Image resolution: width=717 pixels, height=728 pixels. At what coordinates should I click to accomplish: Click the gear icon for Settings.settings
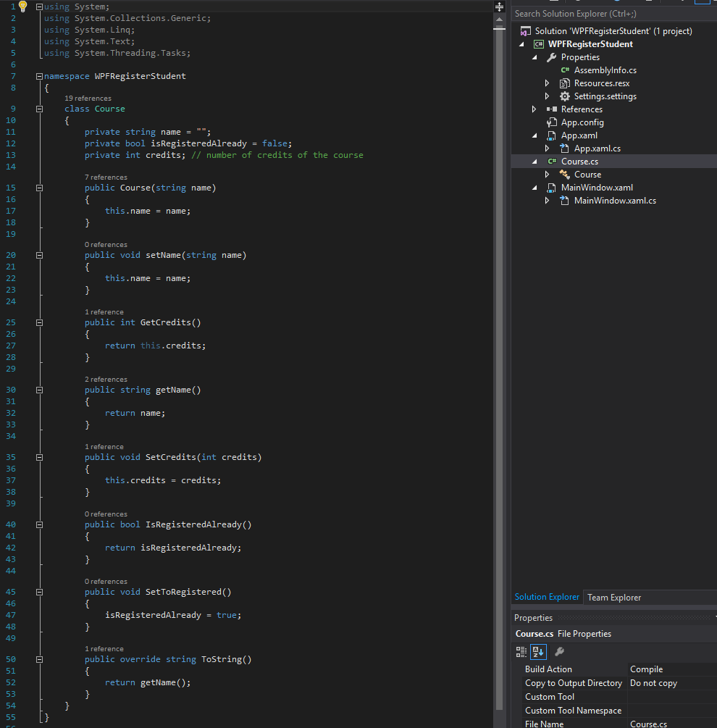(x=564, y=96)
